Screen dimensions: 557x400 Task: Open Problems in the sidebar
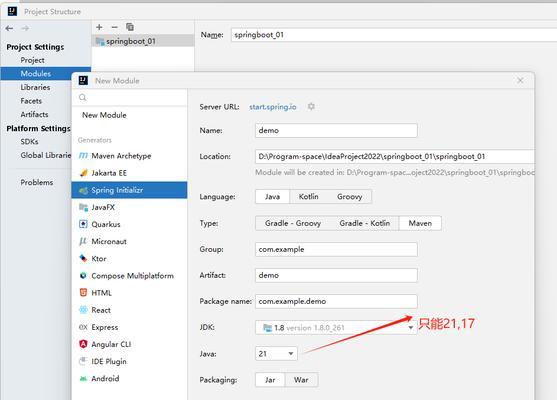(x=37, y=182)
